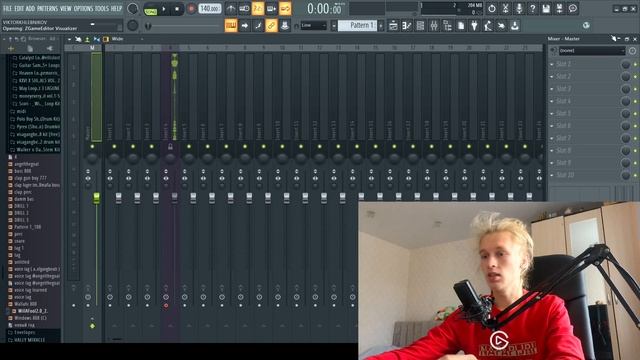This screenshot has height=360, width=640.
Task: Toggle typing keyboard to piano icon
Action: [231, 26]
